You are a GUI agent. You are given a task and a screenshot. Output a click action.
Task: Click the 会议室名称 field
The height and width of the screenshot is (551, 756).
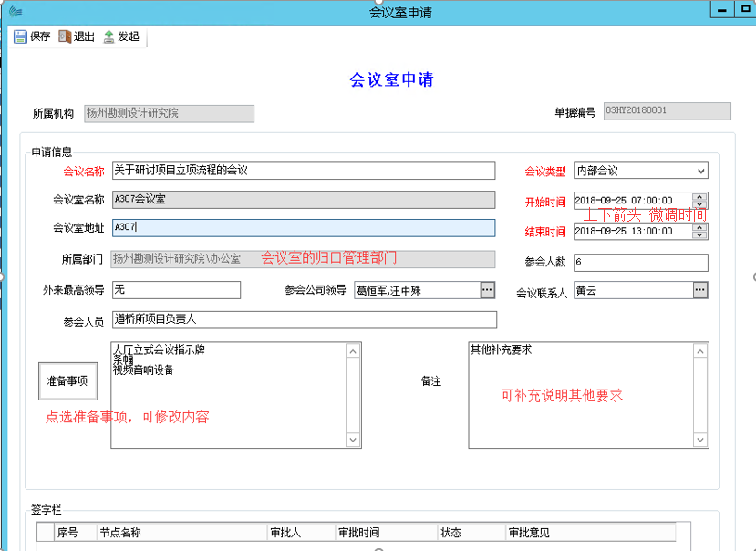(304, 200)
